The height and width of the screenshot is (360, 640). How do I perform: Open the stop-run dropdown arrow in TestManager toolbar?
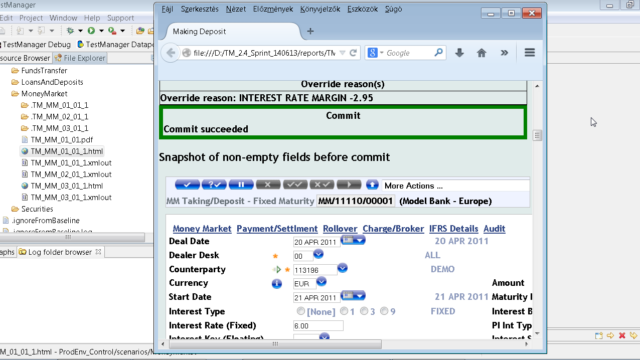122,31
